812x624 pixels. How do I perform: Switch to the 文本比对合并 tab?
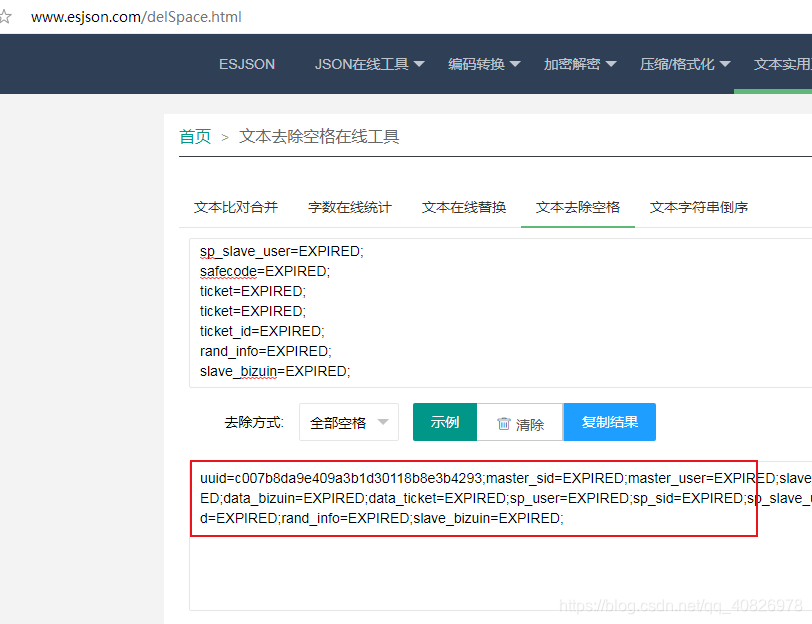[x=233, y=207]
